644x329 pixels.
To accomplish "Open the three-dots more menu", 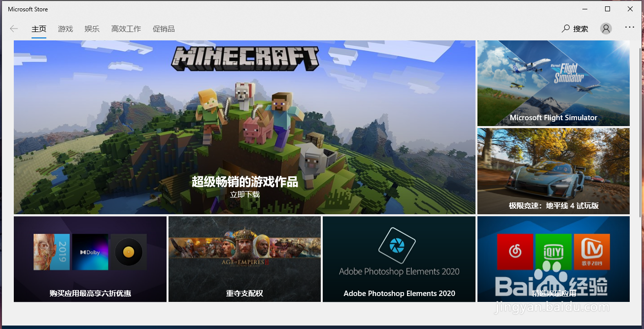I will click(x=630, y=28).
